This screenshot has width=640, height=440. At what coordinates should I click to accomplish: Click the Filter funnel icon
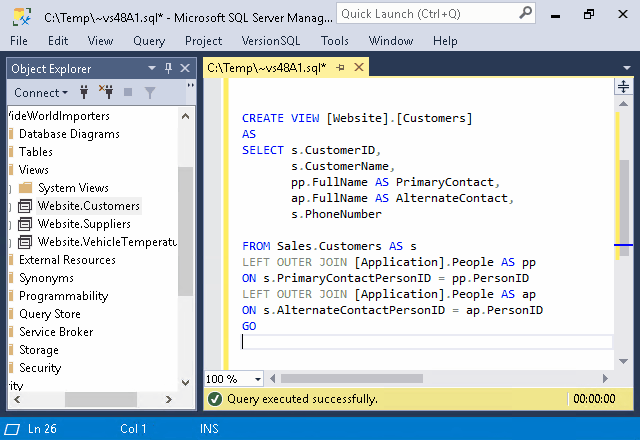click(x=149, y=92)
